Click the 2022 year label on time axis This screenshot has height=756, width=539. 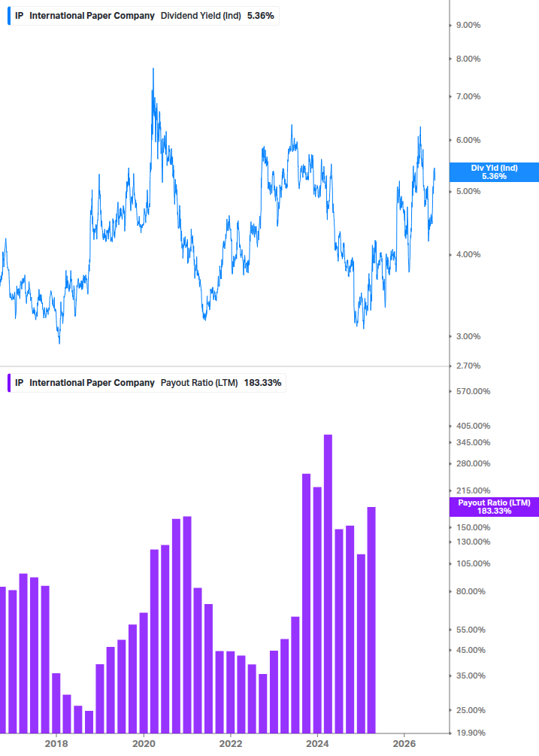231,744
